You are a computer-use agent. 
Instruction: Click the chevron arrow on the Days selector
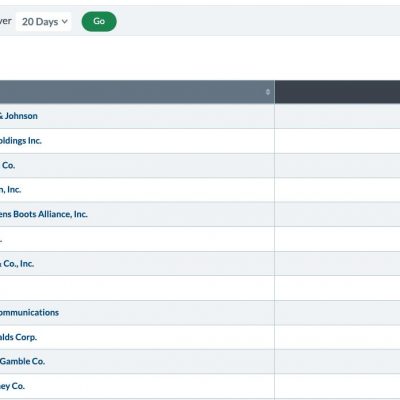click(65, 22)
